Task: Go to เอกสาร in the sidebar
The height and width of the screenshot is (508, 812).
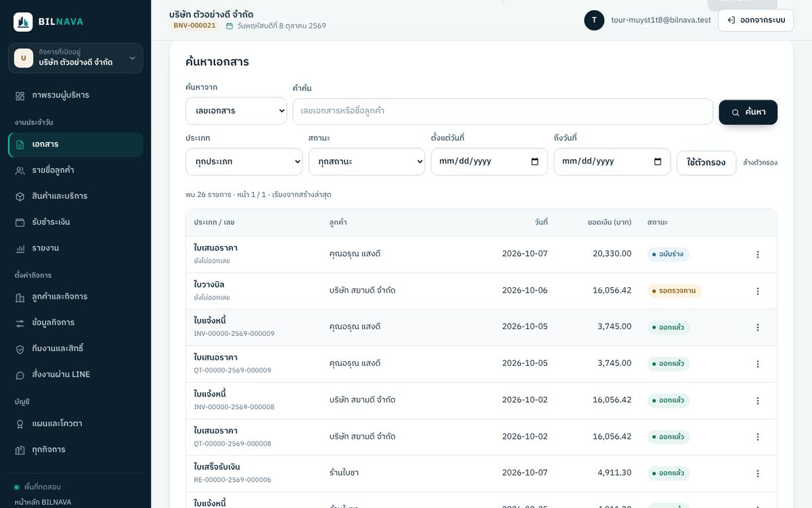Action: pos(76,145)
